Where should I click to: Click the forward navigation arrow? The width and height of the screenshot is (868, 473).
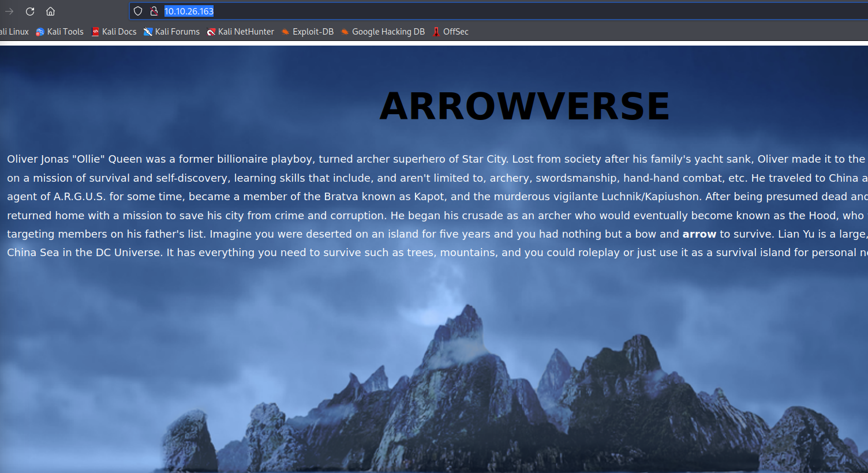click(9, 11)
